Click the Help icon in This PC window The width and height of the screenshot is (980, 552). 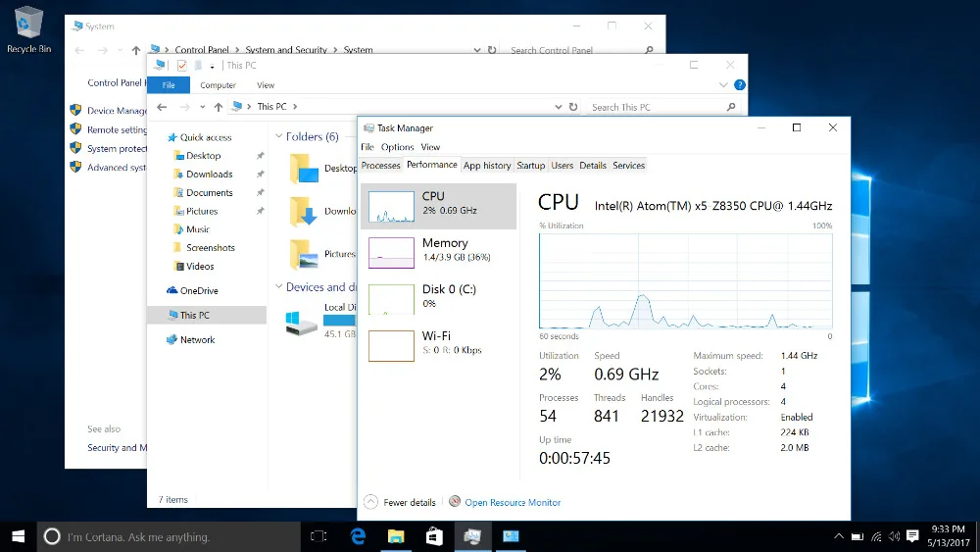click(739, 85)
